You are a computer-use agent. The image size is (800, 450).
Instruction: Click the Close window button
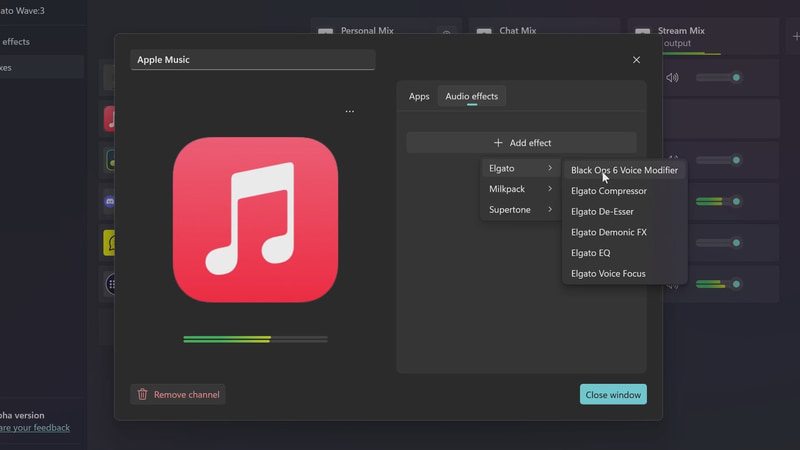(613, 394)
